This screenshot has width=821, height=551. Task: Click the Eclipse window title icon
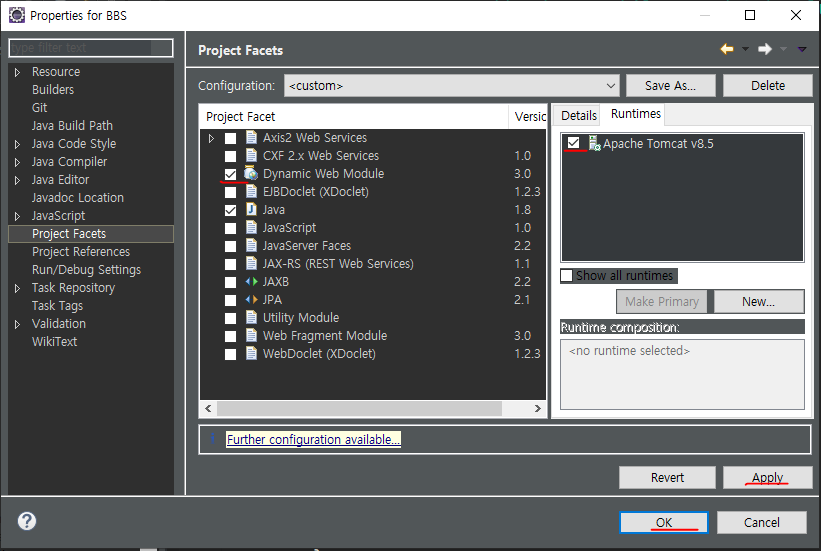pos(17,15)
